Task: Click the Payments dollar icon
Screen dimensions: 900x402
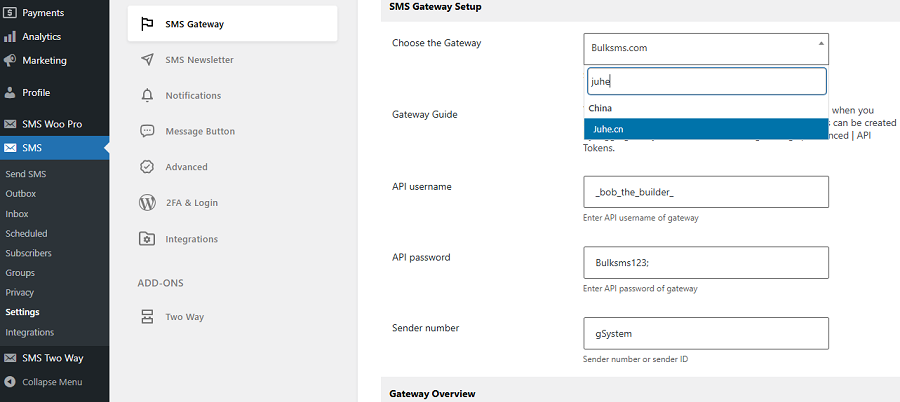Action: (x=10, y=13)
